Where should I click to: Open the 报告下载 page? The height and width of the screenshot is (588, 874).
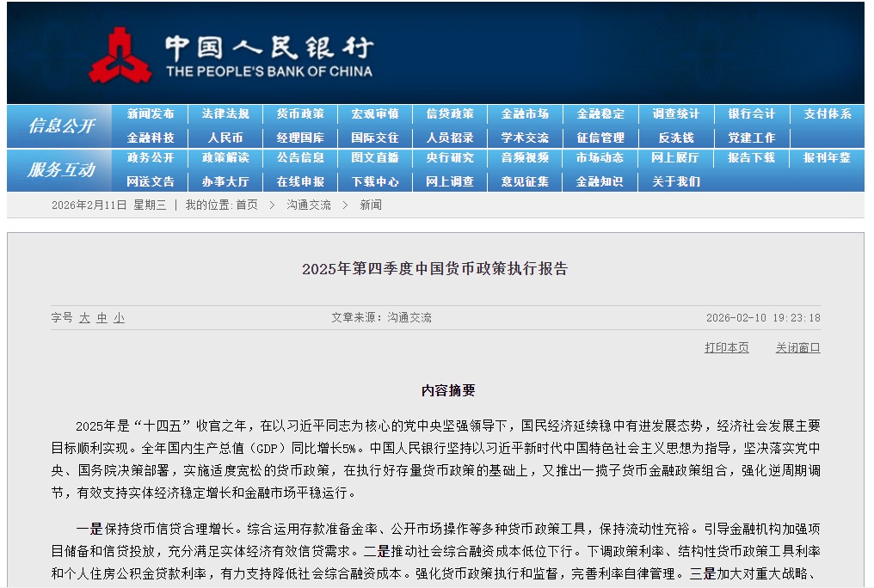pyautogui.click(x=750, y=159)
